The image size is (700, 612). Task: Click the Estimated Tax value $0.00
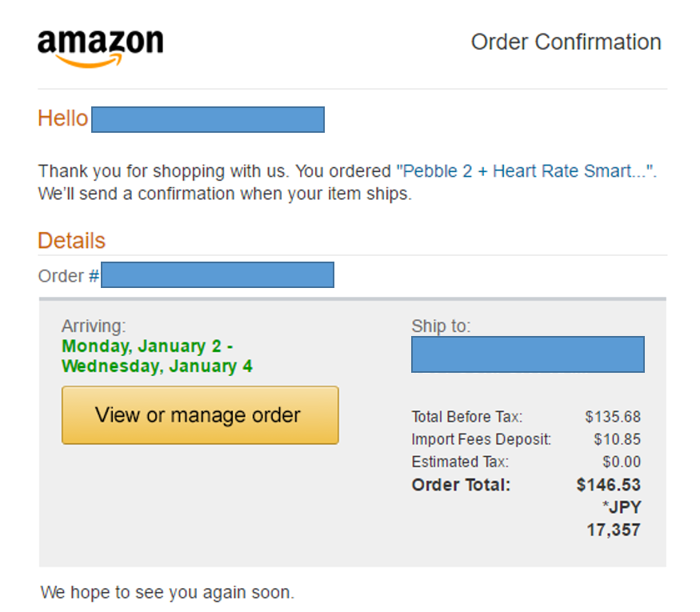622,462
